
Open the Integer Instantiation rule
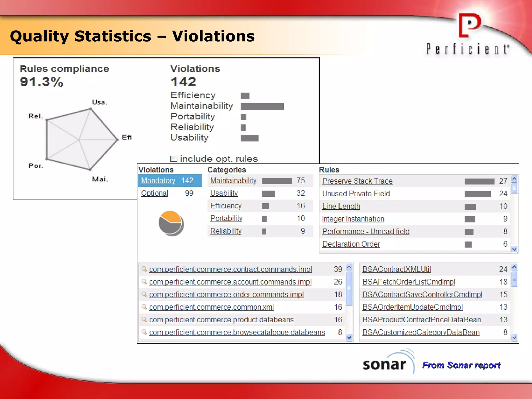353,219
